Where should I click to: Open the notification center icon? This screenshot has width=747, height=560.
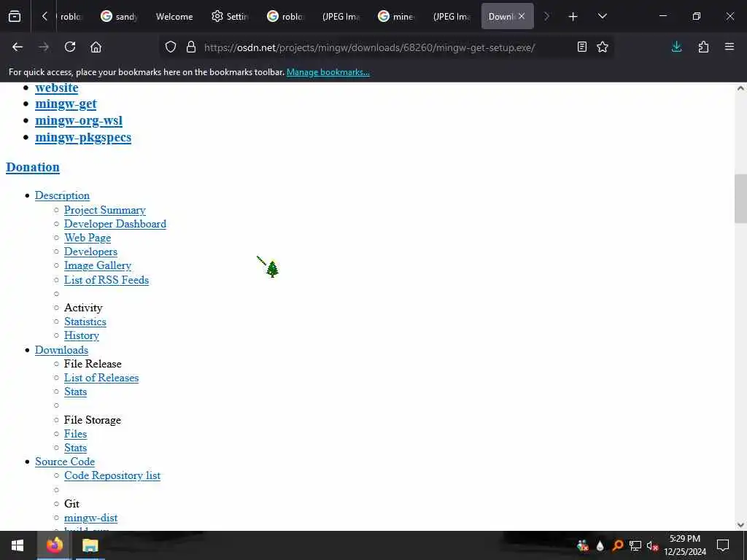pyautogui.click(x=723, y=545)
